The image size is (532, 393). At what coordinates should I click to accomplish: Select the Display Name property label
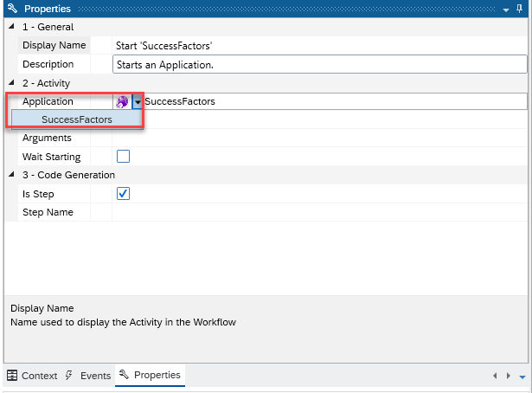click(54, 45)
